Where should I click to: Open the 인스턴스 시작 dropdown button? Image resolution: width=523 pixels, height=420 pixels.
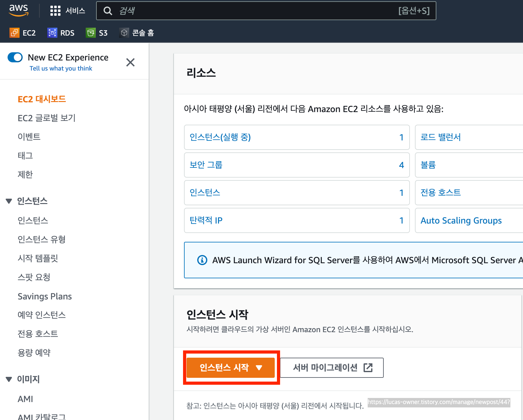231,367
